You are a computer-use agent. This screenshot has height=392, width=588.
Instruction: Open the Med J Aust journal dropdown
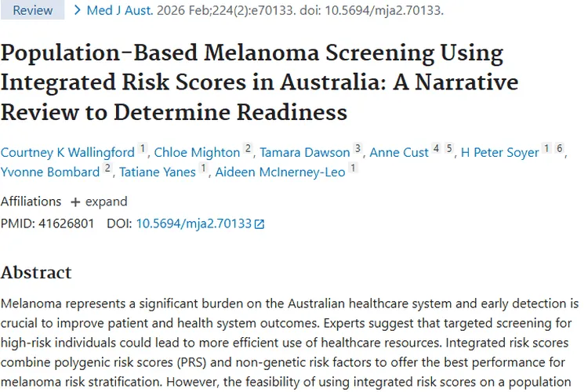click(x=119, y=10)
